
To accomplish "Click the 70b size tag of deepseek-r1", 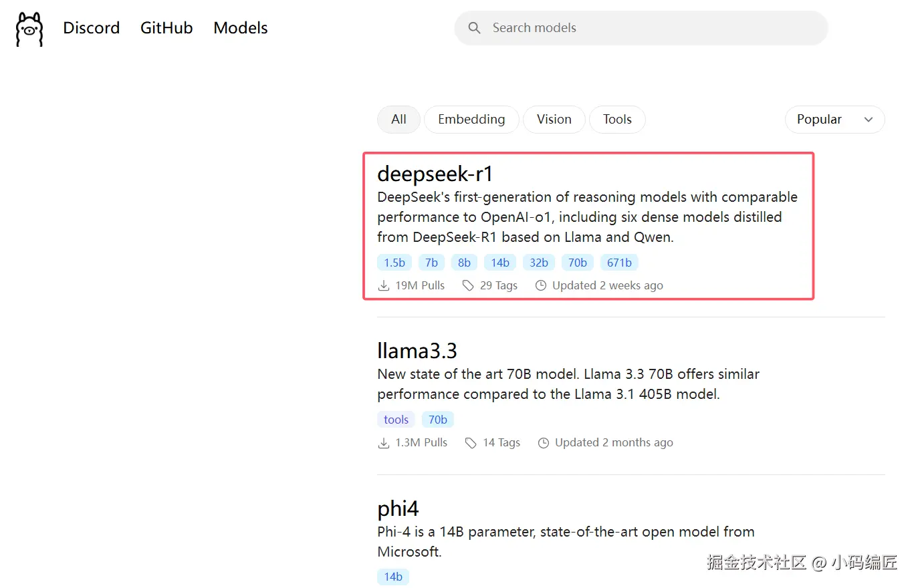I will pos(578,263).
